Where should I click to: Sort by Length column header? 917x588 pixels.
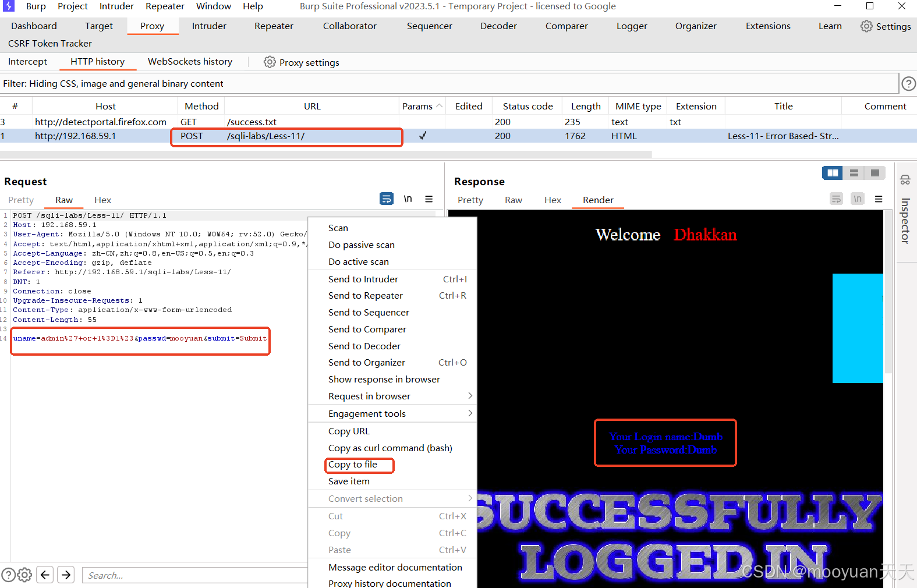coord(586,106)
